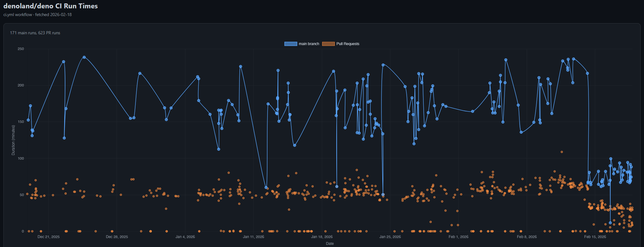This screenshot has height=247, width=644.
Task: Click the blue point near 60 minutes around Jan 12
Action: point(266,187)
